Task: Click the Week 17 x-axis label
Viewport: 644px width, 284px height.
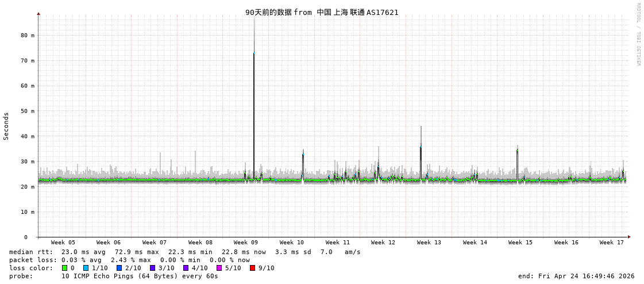Action: pyautogui.click(x=611, y=243)
